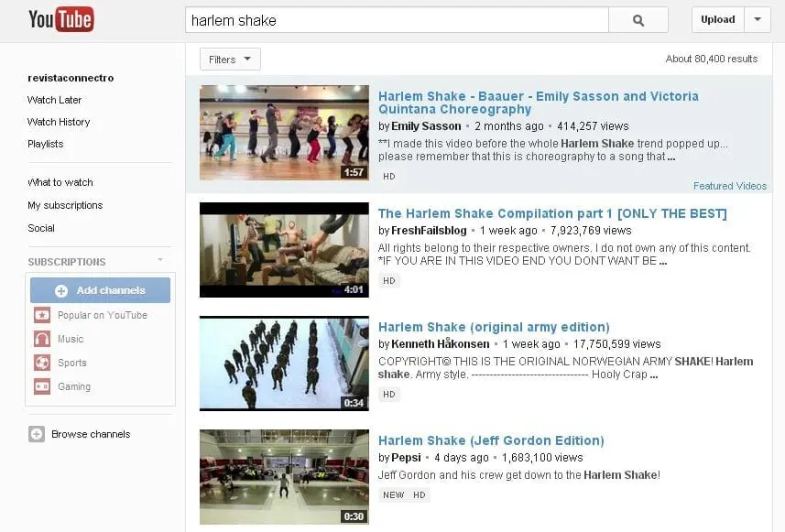Click the search magnifier button
The width and height of the screenshot is (785, 532).
pos(638,20)
